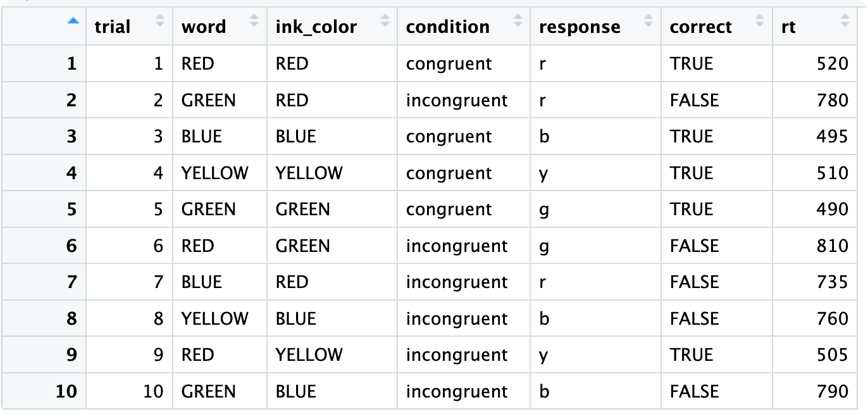
Task: Click sort arrows on correct column
Action: point(760,22)
